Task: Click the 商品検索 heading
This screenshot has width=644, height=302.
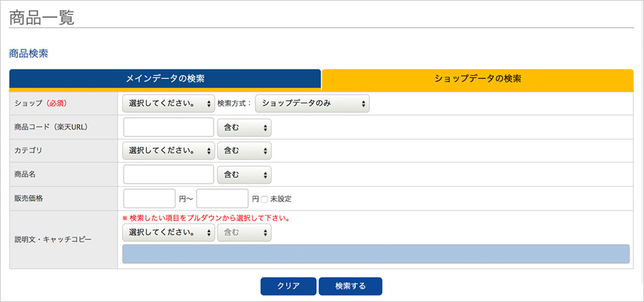Action: 29,54
